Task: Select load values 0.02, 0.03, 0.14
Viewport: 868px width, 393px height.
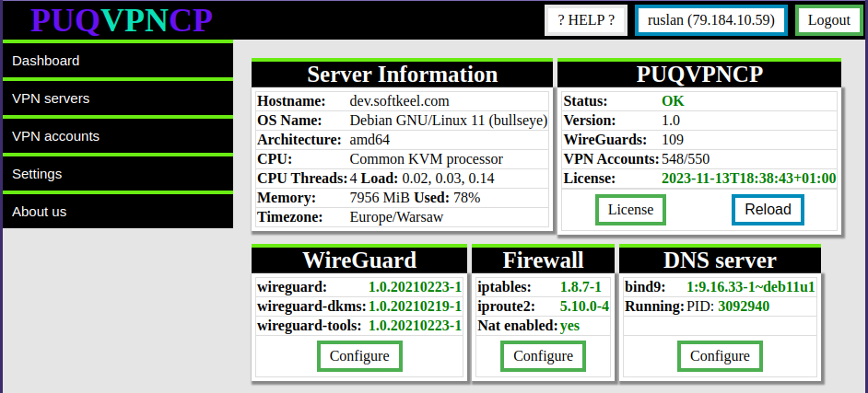Action: coord(448,179)
